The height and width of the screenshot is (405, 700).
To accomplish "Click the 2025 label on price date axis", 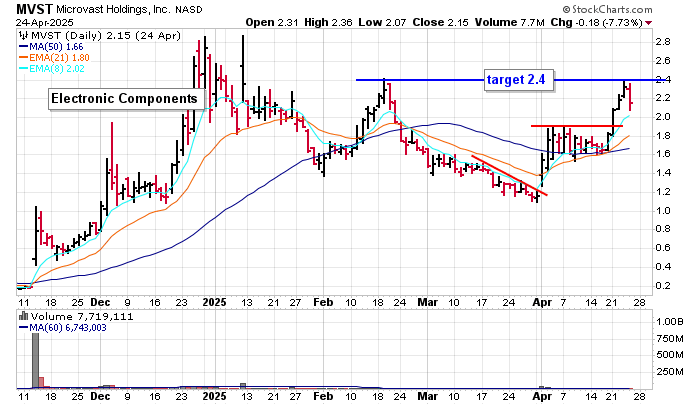I will [x=215, y=302].
